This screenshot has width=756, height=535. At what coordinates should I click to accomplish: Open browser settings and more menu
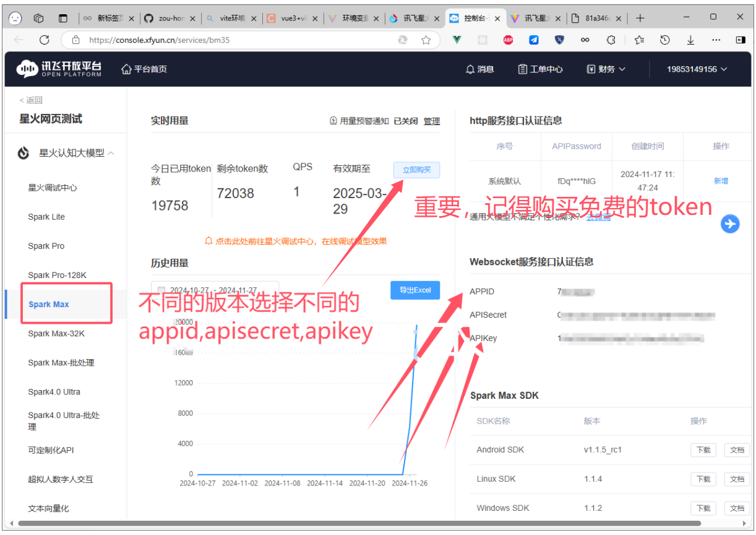click(716, 40)
